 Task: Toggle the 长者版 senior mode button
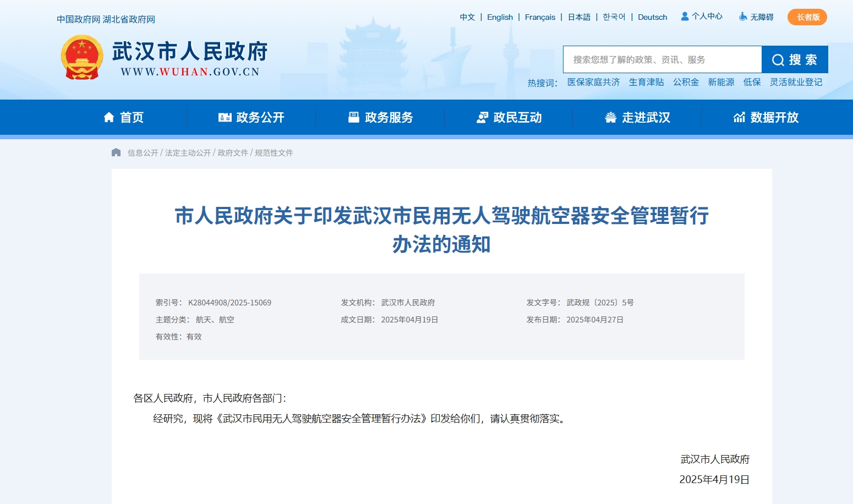click(x=807, y=17)
